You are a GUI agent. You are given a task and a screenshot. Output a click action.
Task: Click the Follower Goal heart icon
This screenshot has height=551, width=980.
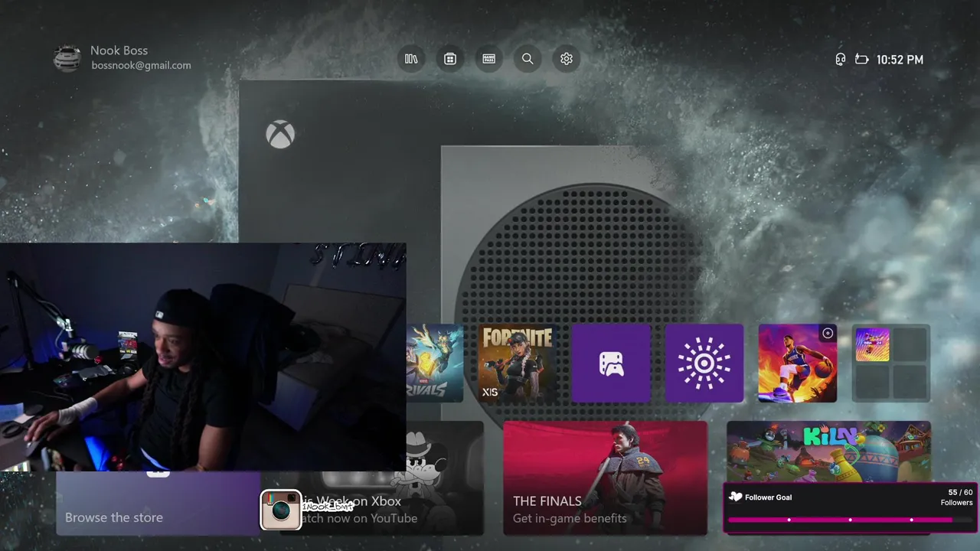[x=735, y=497]
